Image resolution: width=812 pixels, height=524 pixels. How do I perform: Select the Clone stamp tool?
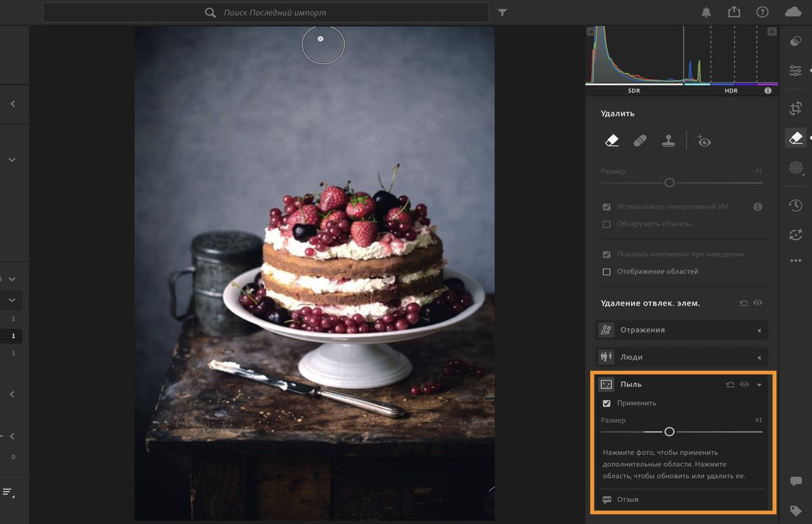click(x=667, y=140)
